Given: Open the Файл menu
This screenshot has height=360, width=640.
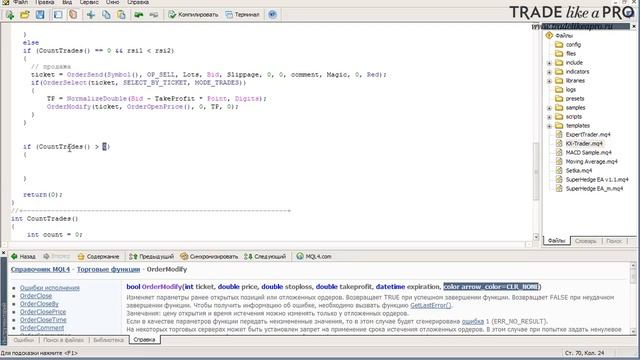Looking at the screenshot, I should pos(20,2).
